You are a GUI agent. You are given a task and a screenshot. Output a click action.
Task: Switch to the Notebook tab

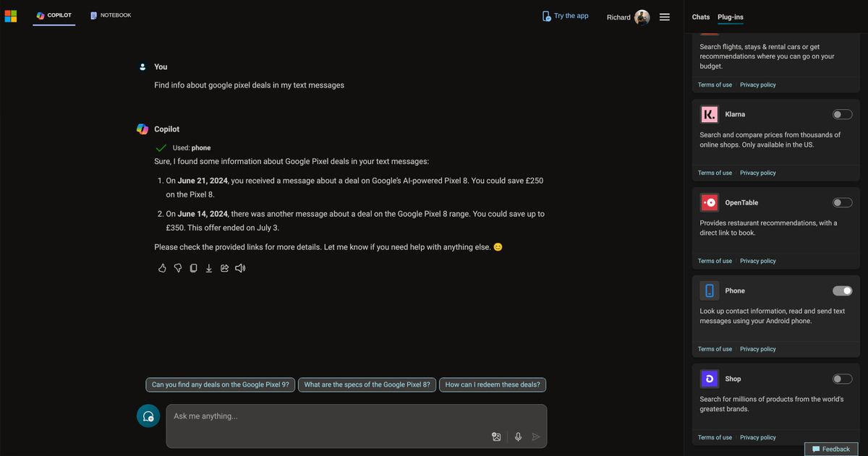(111, 15)
